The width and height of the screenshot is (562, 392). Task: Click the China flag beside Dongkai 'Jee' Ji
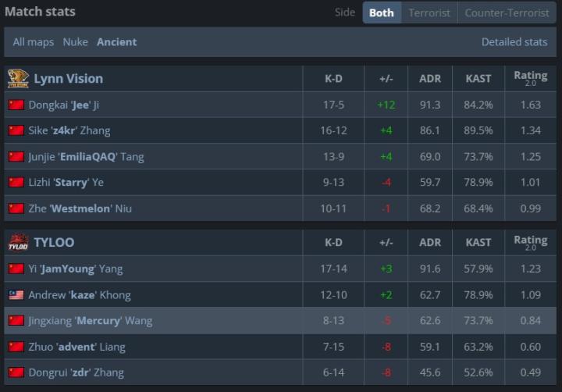tap(16, 105)
